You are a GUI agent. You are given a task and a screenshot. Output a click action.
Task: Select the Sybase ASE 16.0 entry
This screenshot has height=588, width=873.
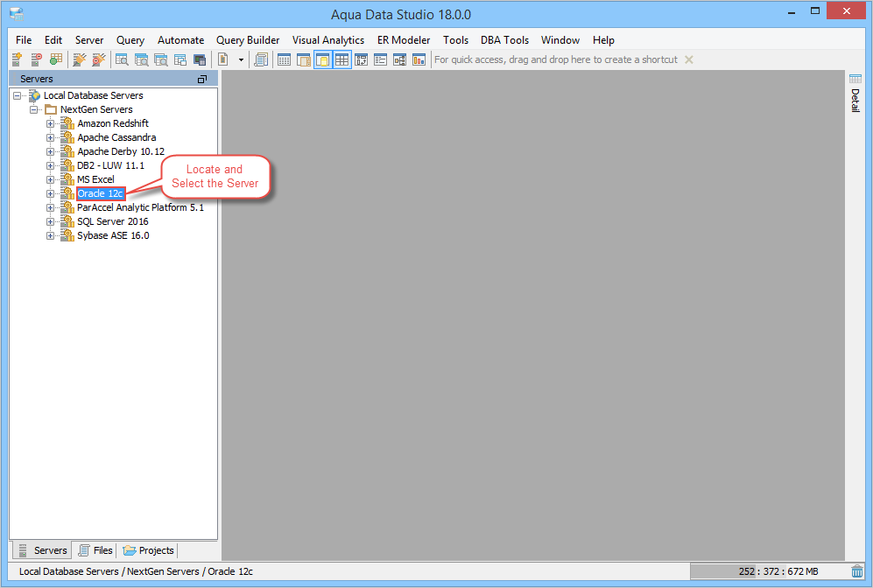113,235
